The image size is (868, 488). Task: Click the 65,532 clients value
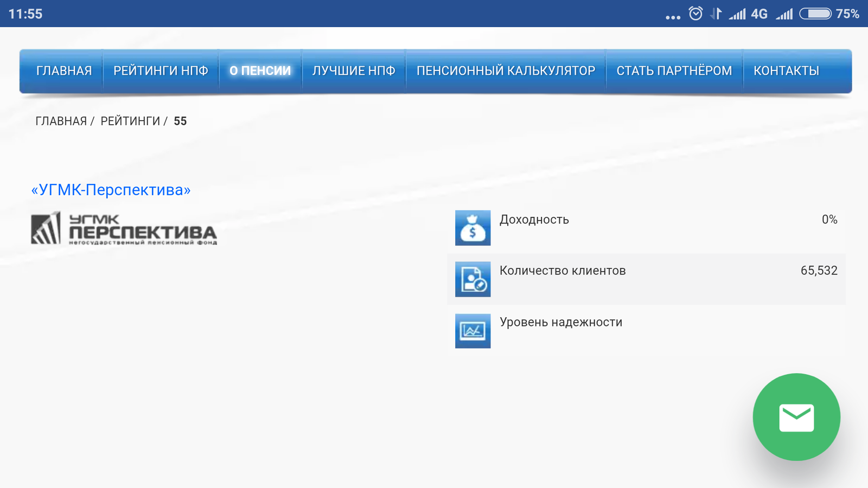click(x=819, y=271)
